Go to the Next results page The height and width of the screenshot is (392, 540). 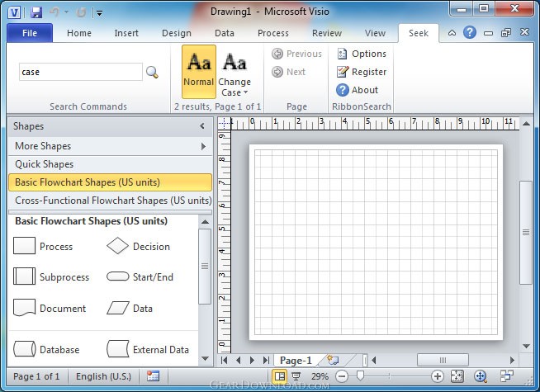(289, 72)
